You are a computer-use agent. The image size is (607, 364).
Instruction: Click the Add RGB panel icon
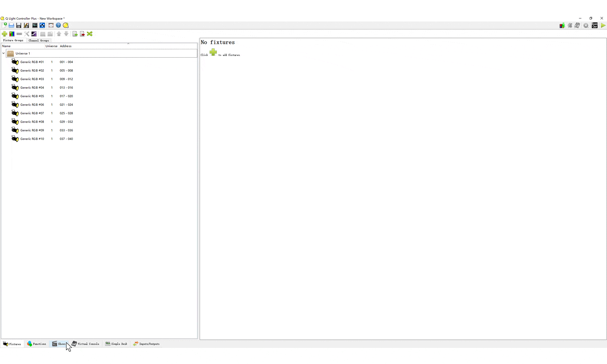[12, 34]
